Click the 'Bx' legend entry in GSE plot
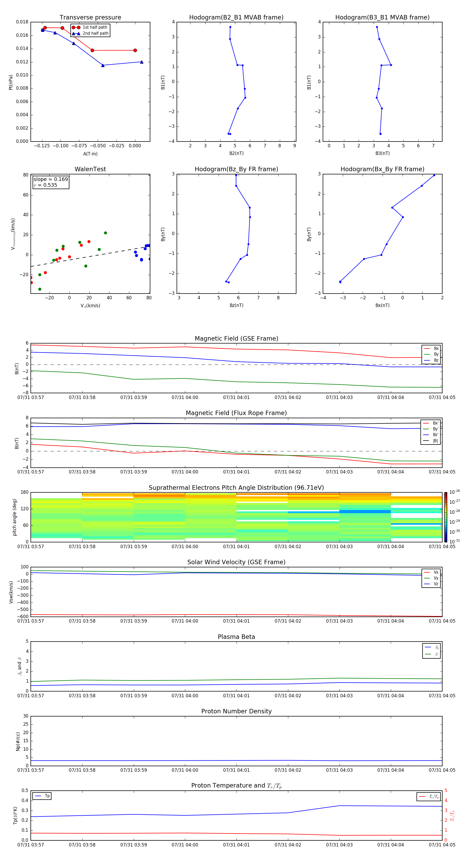Viewport: 473px width, 868px height. [x=431, y=349]
